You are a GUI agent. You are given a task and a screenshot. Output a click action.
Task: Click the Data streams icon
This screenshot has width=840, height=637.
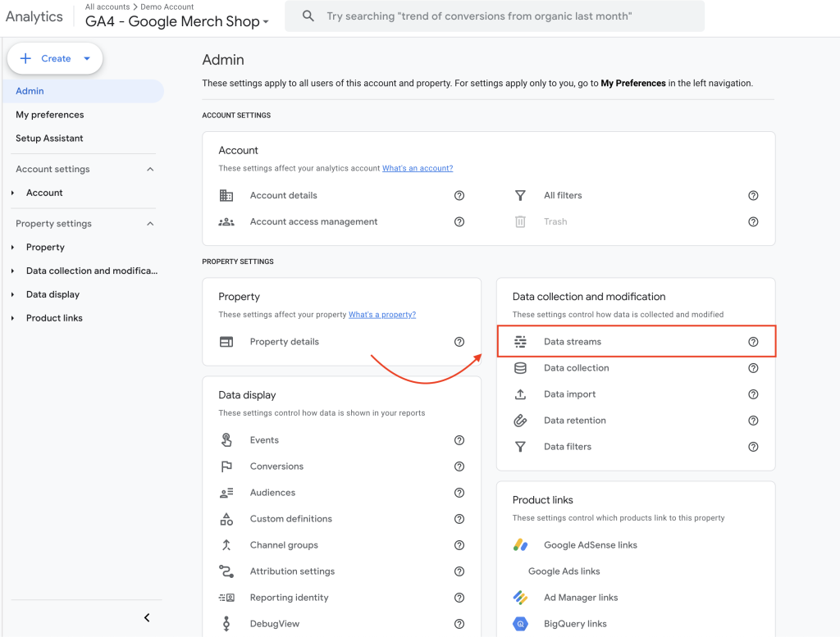point(520,342)
